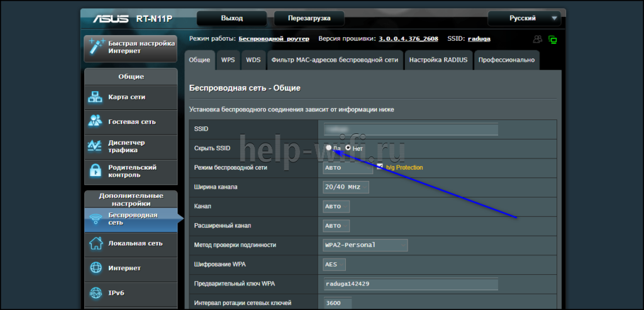Open the Guest Network (Гостевая сеть) icon
Image resolution: width=644 pixels, height=310 pixels.
pos(96,121)
